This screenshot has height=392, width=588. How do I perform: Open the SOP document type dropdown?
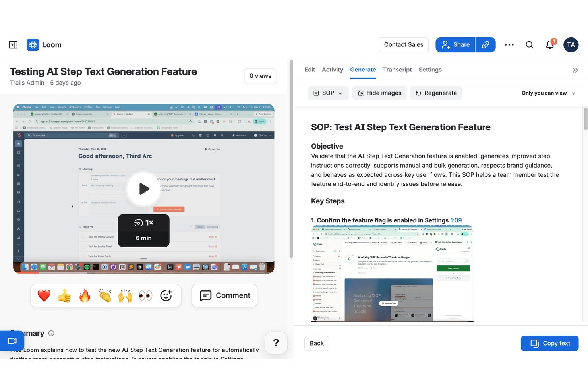coord(328,93)
